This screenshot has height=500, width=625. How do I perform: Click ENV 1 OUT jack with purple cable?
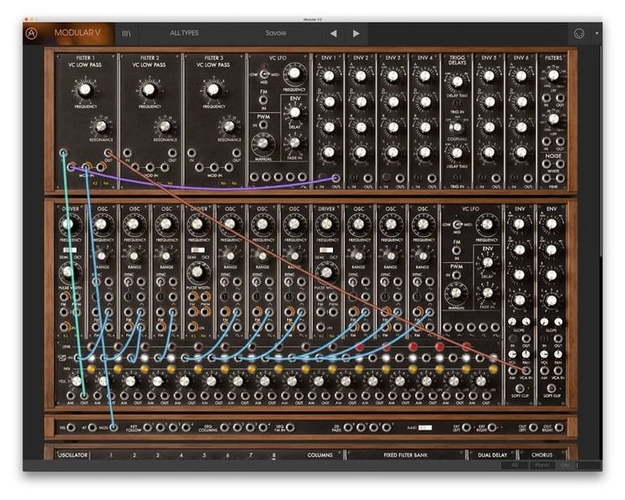[336, 178]
